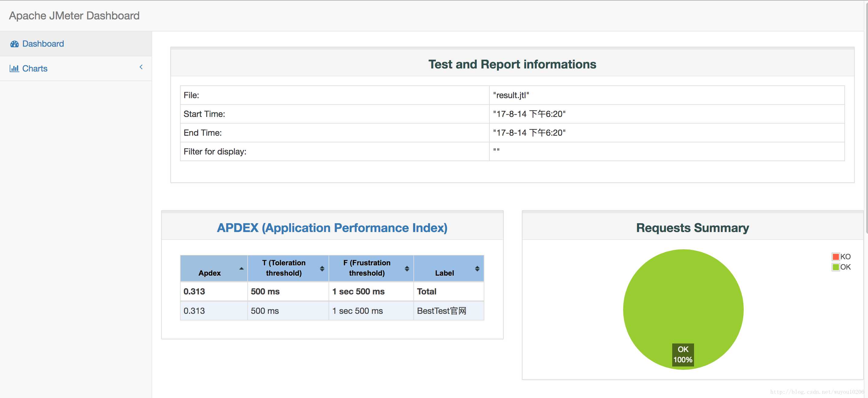Viewport: 868px width, 398px height.
Task: Click the "File:" row label
Action: (x=192, y=95)
